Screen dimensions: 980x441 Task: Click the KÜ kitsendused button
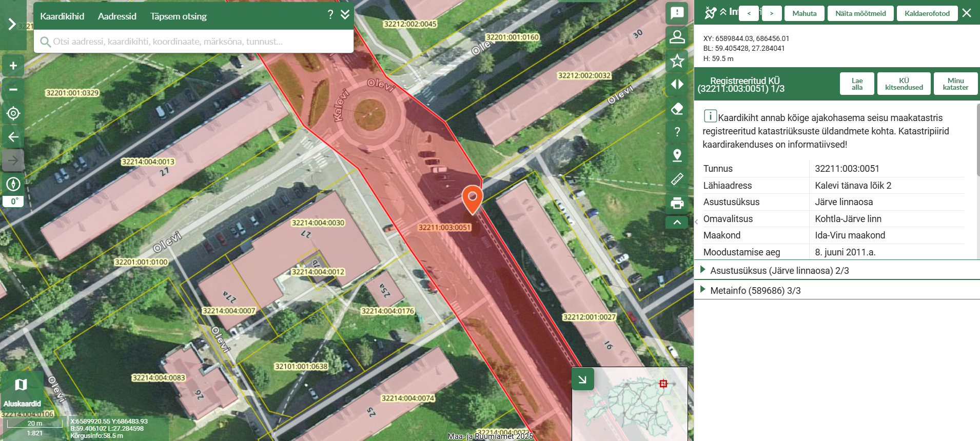(904, 84)
